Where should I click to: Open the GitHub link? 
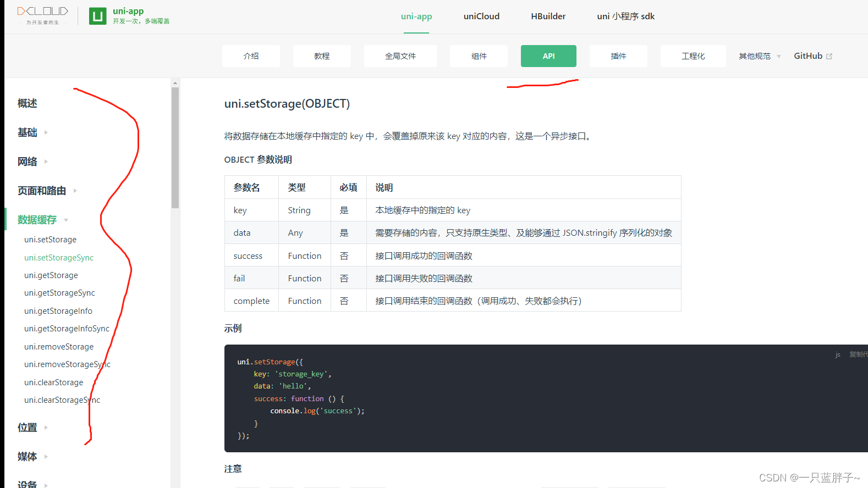click(808, 56)
